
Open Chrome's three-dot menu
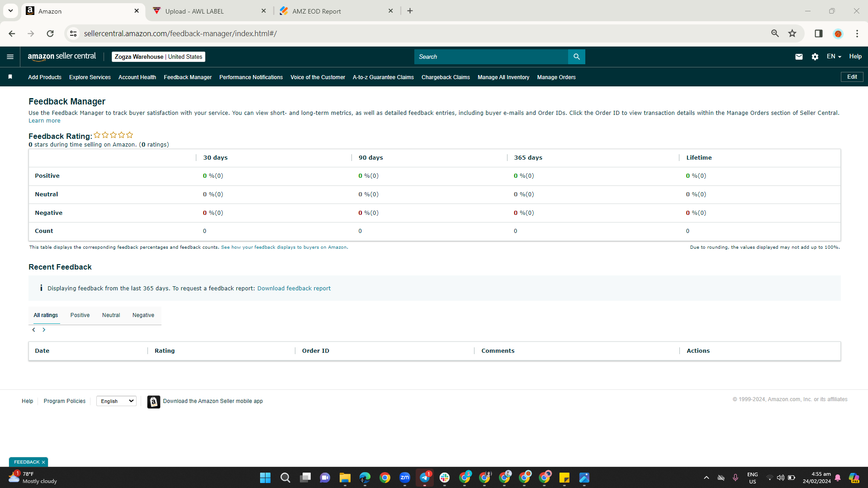coord(857,33)
